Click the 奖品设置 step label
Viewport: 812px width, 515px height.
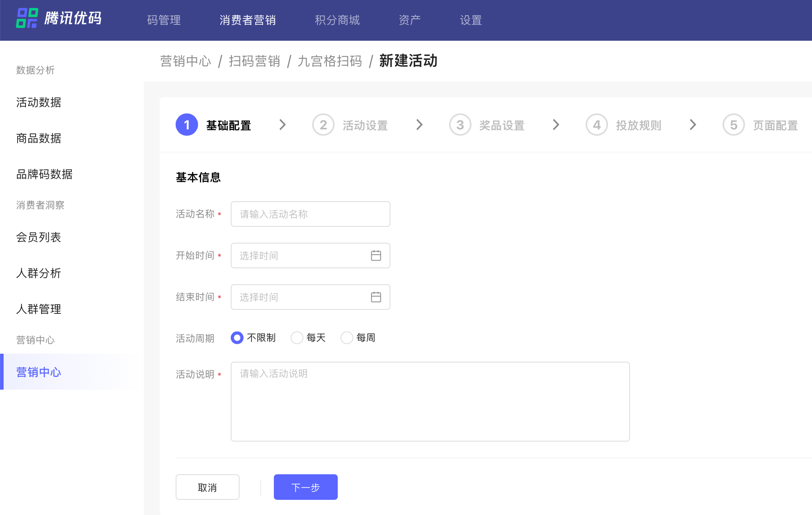coord(502,125)
